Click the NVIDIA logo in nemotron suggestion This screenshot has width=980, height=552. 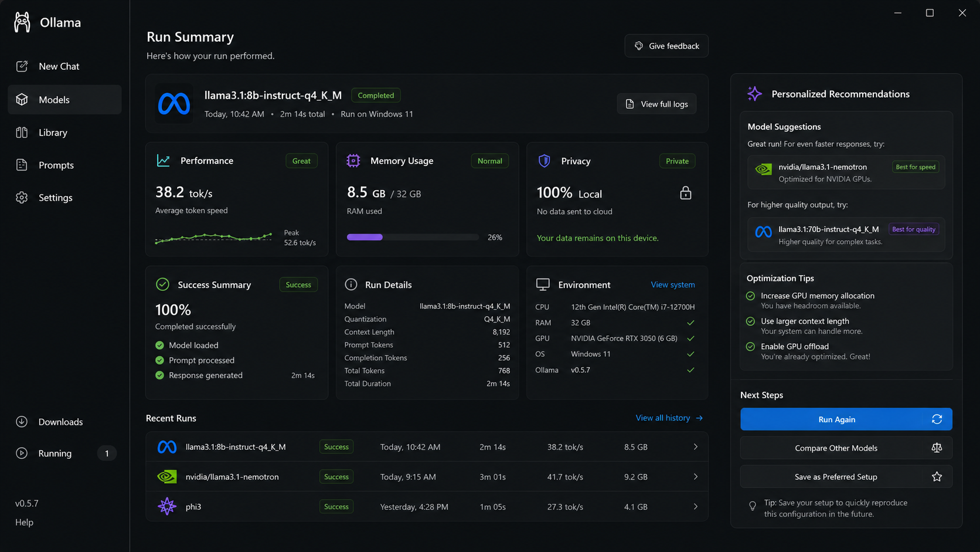click(763, 170)
